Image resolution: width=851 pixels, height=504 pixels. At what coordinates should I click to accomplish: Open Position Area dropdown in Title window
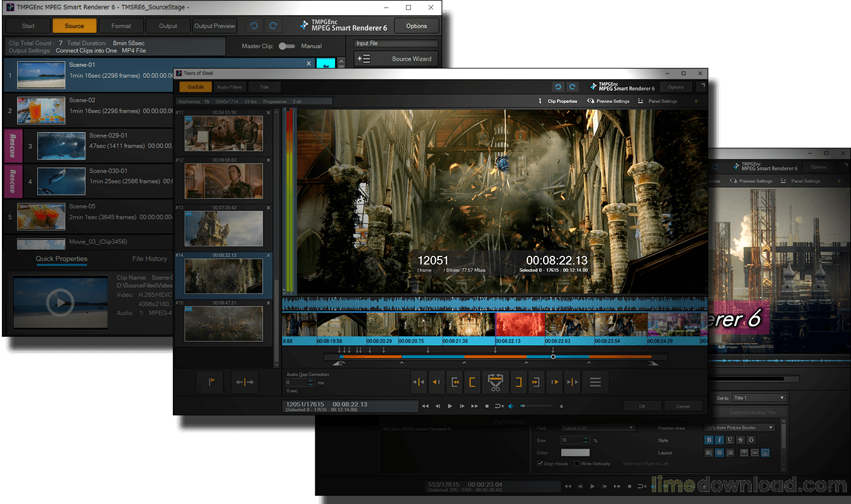pyautogui.click(x=740, y=428)
